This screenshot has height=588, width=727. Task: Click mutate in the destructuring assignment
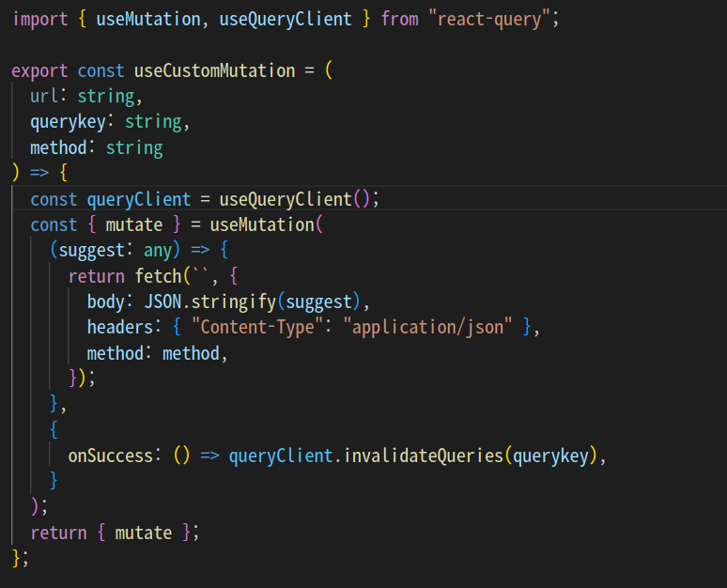(x=134, y=224)
